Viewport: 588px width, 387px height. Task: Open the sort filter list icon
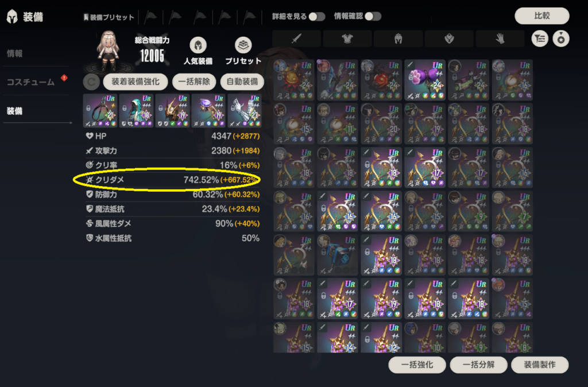click(x=540, y=38)
